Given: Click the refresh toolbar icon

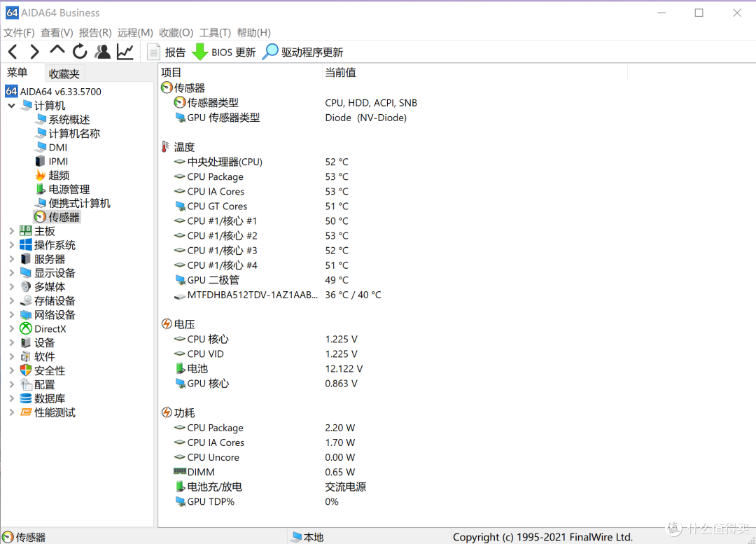Looking at the screenshot, I should point(80,52).
